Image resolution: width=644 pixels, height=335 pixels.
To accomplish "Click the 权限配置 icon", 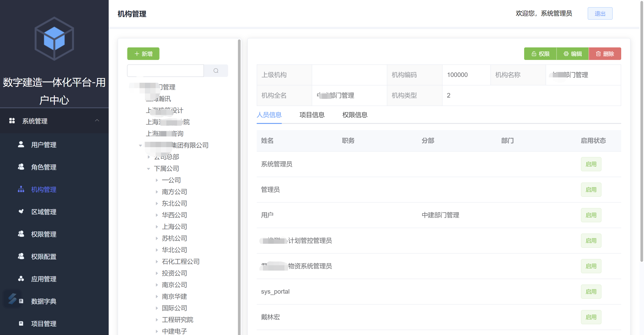I will [21, 256].
